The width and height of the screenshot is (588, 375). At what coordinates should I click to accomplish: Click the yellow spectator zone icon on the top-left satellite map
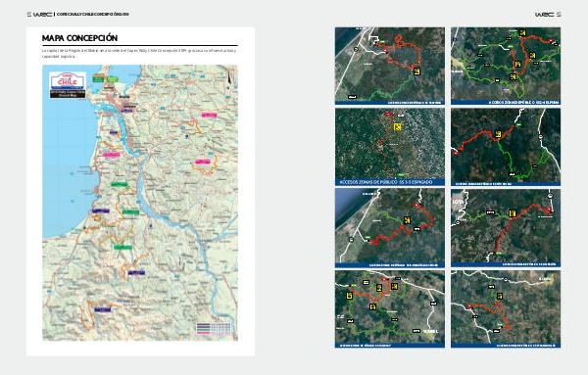(x=416, y=71)
